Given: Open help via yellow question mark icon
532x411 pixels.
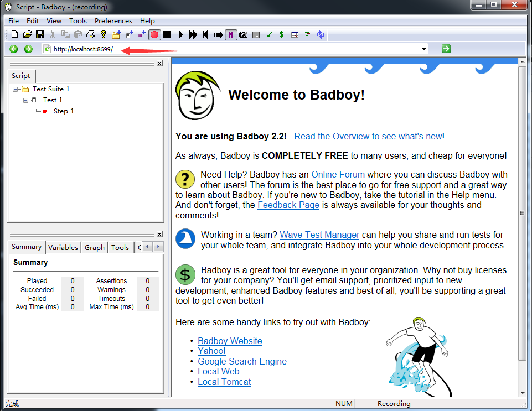Looking at the screenshot, I should point(104,34).
